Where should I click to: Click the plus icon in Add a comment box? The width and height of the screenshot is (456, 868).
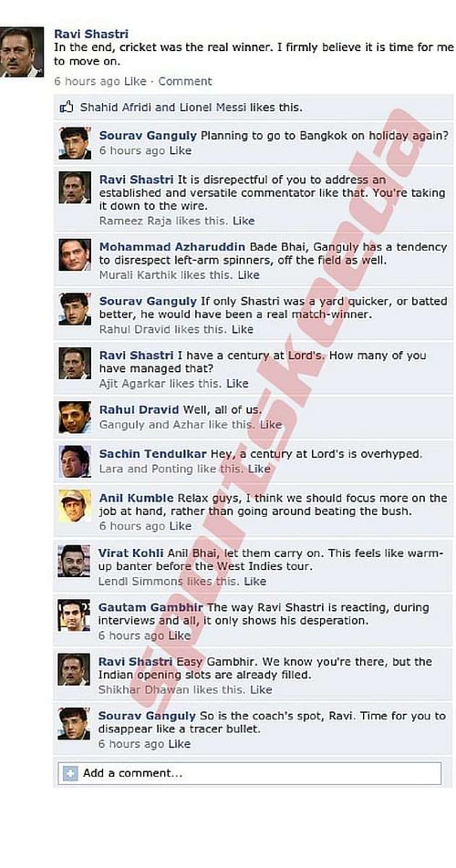(69, 773)
